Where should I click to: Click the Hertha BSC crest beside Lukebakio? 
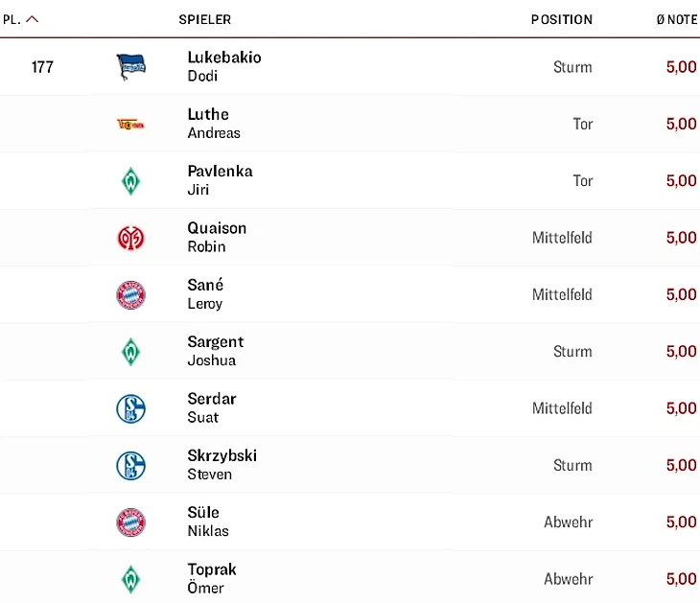coord(130,67)
